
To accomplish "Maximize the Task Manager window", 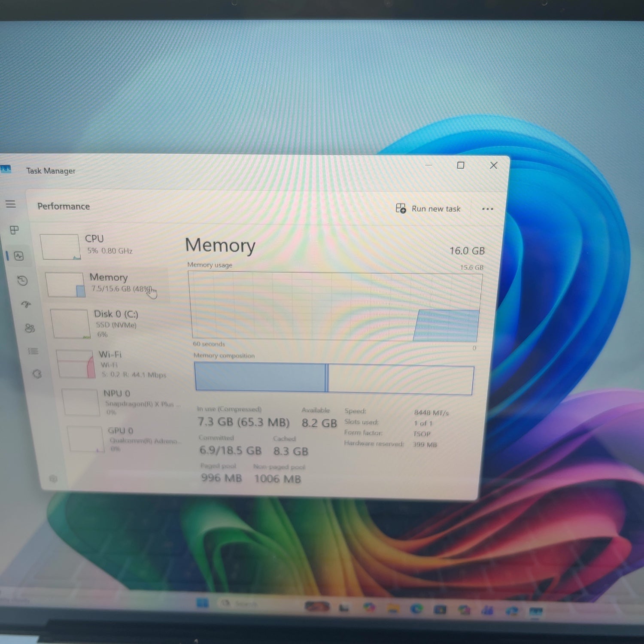I will coord(461,165).
